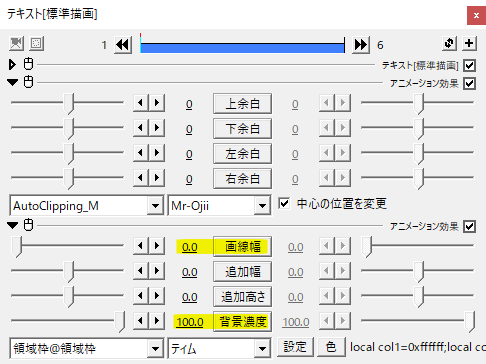Click the 追加高さ button
Image resolution: width=486 pixels, height=364 pixels.
(x=242, y=297)
